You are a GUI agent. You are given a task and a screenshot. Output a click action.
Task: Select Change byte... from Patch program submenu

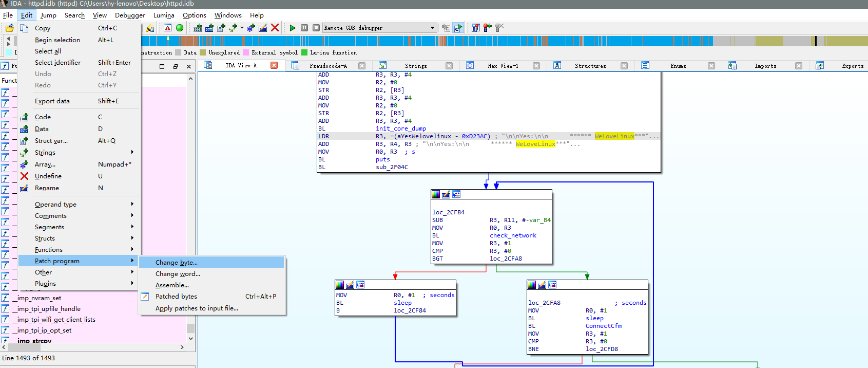(x=176, y=263)
